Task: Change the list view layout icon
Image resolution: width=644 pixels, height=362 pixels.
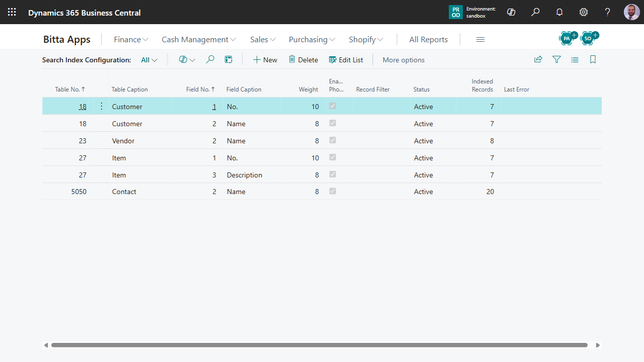Action: click(x=575, y=59)
